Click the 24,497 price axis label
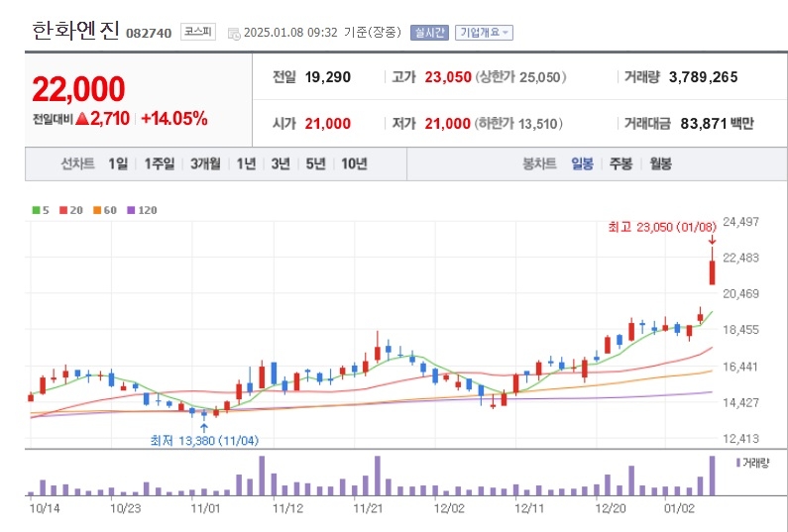Viewport: 788px width, 532px height. [740, 222]
